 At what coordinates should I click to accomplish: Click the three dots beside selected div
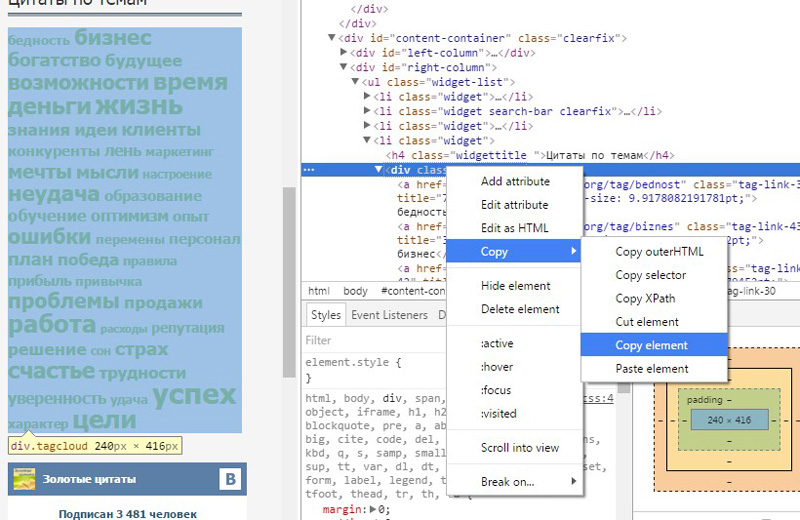[x=309, y=170]
